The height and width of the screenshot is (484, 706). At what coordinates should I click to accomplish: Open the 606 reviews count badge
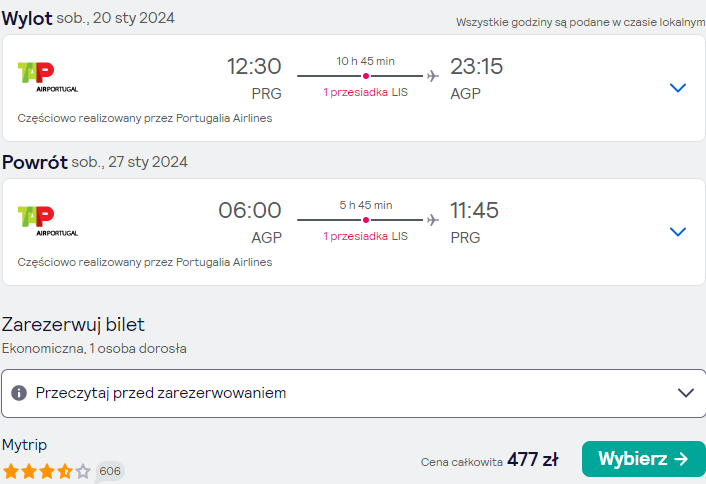pyautogui.click(x=110, y=471)
